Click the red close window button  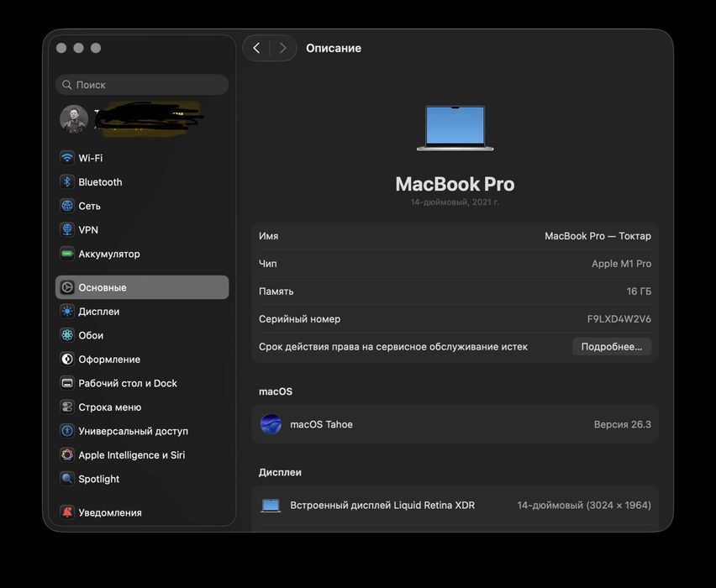click(x=61, y=48)
